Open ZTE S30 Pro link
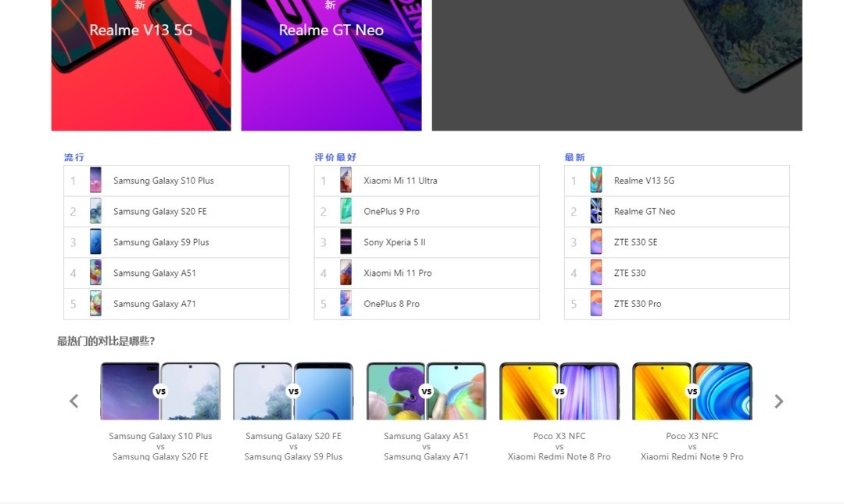The image size is (844, 504). click(638, 304)
